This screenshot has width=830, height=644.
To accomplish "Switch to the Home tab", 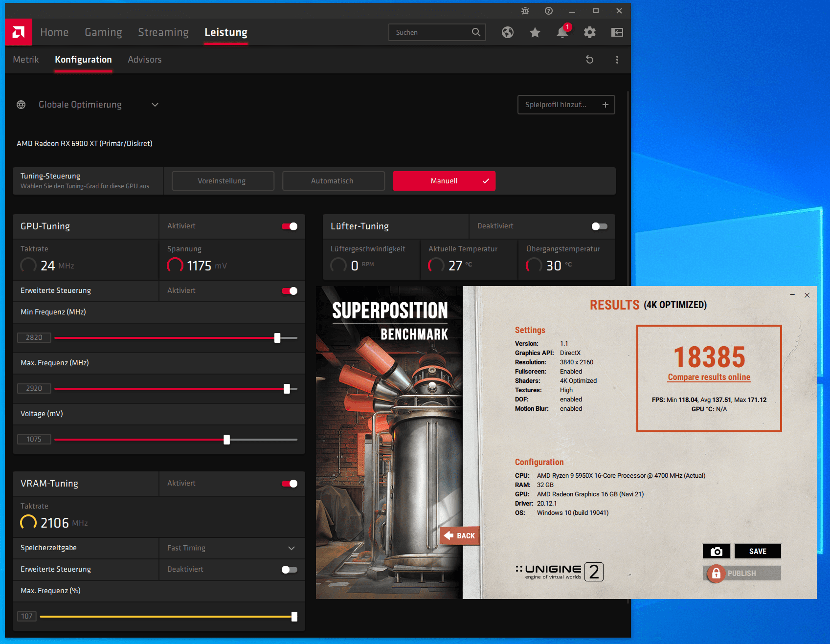I will pos(54,32).
